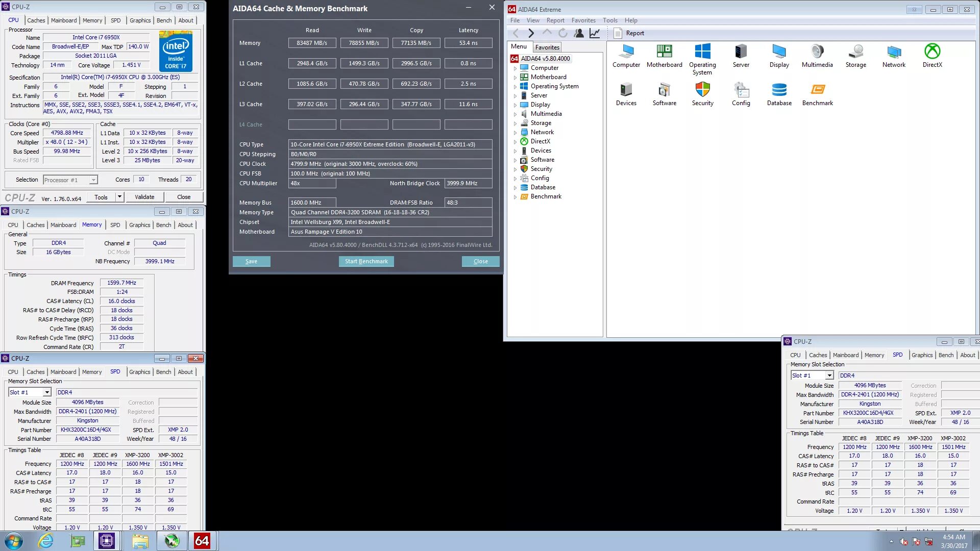The height and width of the screenshot is (551, 980).
Task: Open the Database icon
Action: tap(779, 94)
